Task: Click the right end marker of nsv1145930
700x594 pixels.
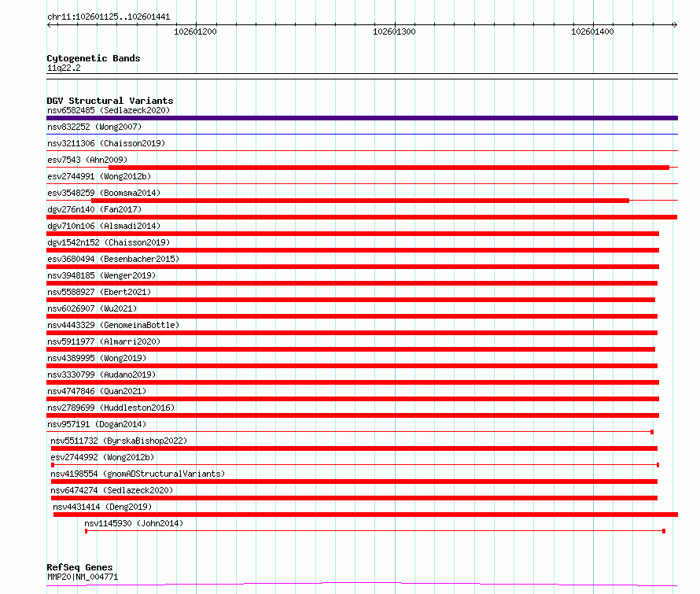Action: click(664, 531)
